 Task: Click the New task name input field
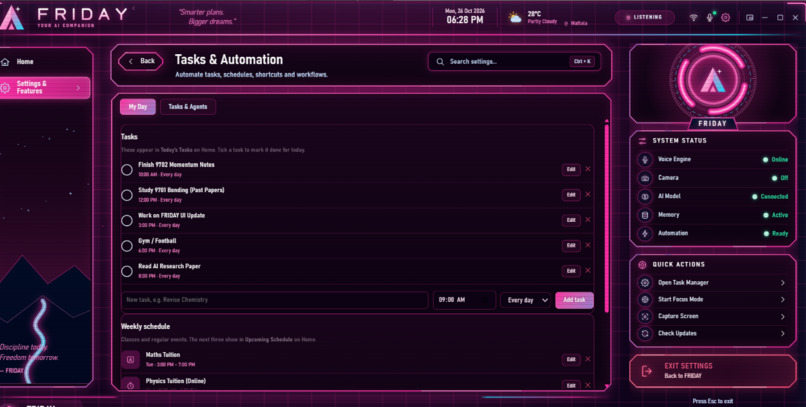[x=274, y=300]
